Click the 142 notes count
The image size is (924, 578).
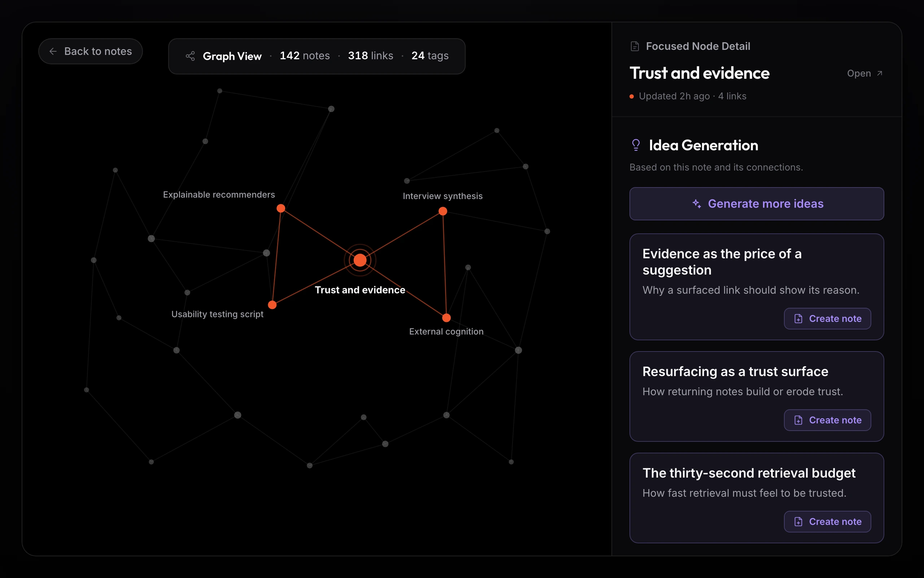click(x=305, y=56)
